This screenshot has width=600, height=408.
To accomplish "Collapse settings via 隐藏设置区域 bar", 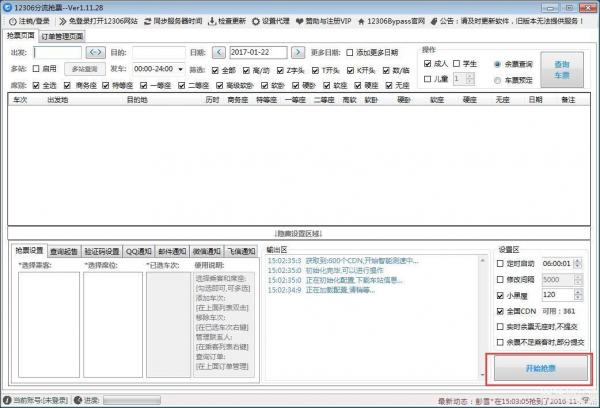I will point(298,233).
